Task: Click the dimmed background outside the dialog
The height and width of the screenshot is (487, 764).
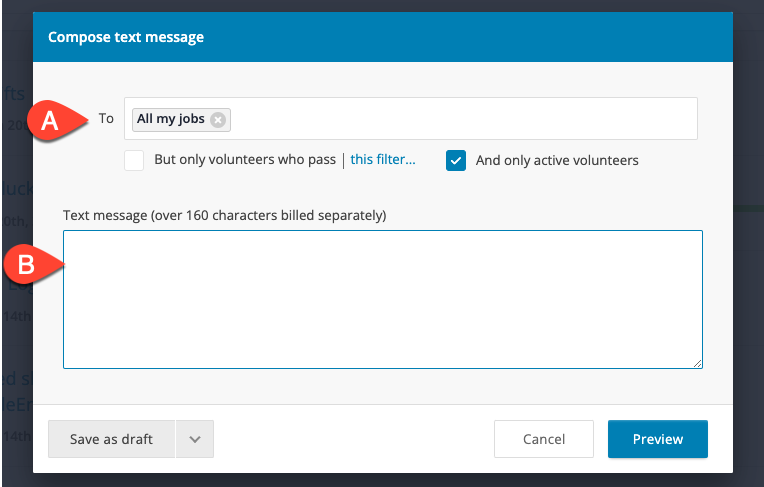Action: (748, 244)
